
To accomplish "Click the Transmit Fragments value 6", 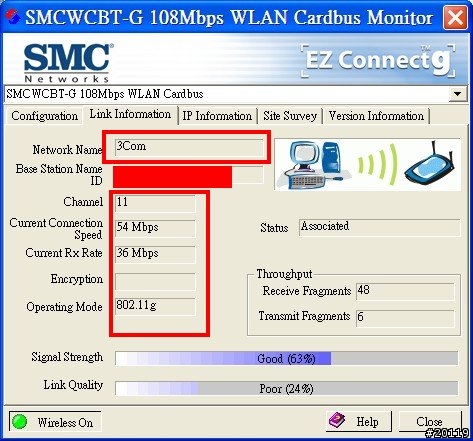I will 405,318.
